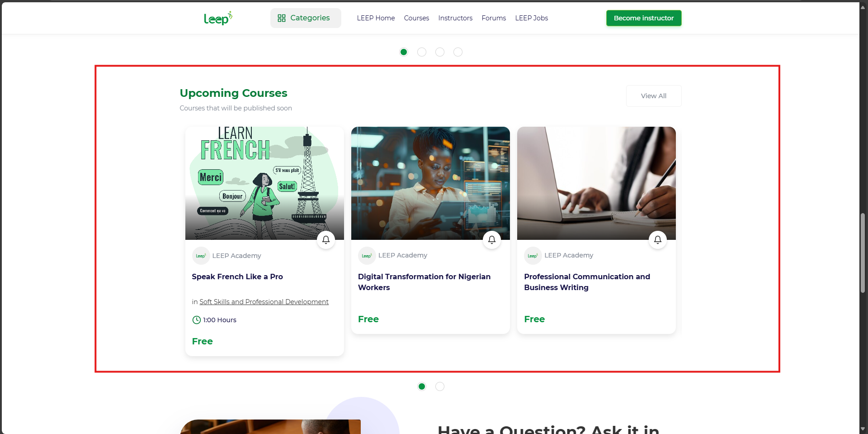The height and width of the screenshot is (434, 868).
Task: Click LEEP Academy avatar on Digital Transformation card
Action: tap(367, 256)
